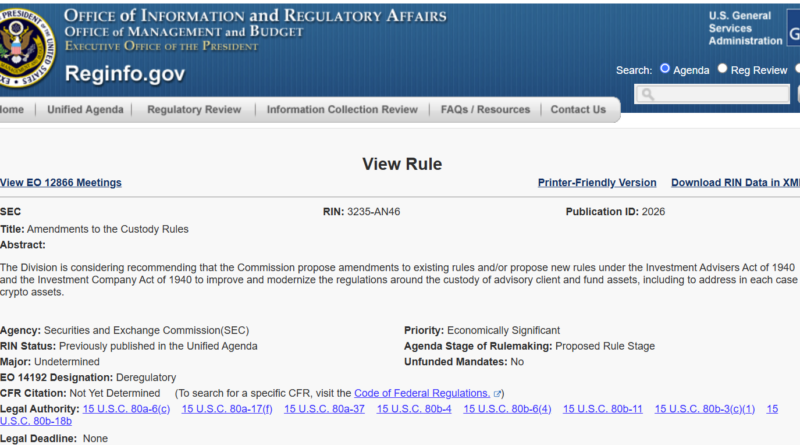
Task: Open the FAQs / Resources menu
Action: 485,110
